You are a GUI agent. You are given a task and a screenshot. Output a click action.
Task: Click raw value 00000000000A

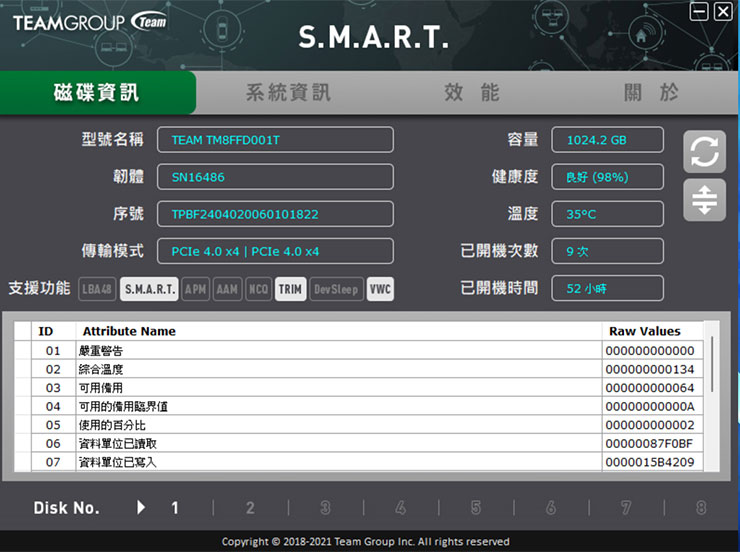coord(650,406)
